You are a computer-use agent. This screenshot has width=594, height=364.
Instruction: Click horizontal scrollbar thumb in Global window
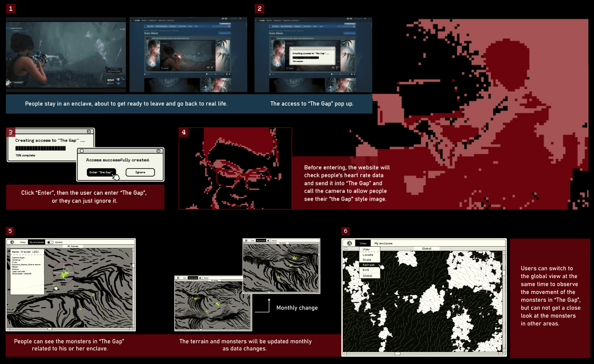[397, 353]
